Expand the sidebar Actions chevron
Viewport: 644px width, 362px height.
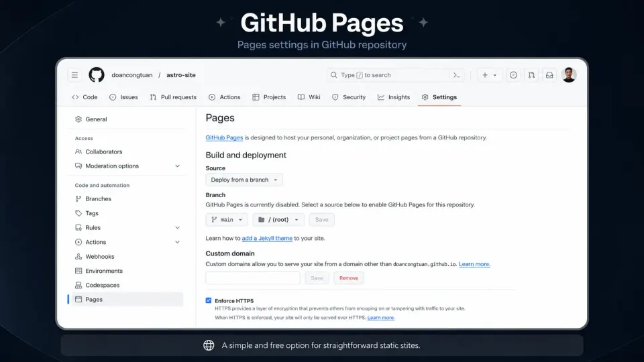(177, 242)
